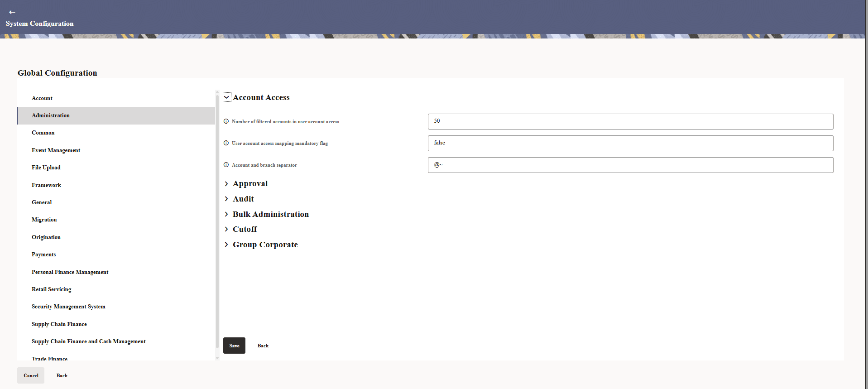The image size is (868, 389).
Task: Open the File Upload category
Action: 116,168
